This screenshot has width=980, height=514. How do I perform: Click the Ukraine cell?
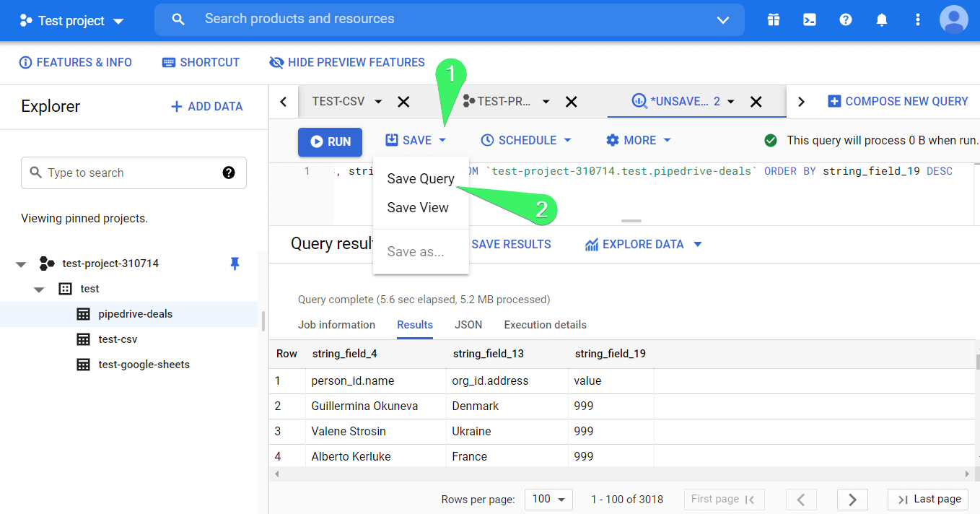coord(471,431)
